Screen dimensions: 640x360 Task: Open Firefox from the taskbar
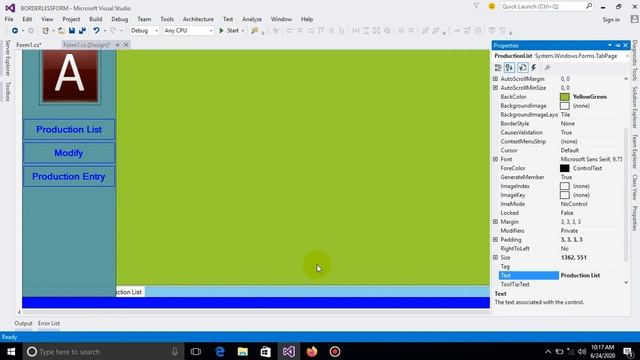[x=312, y=351]
